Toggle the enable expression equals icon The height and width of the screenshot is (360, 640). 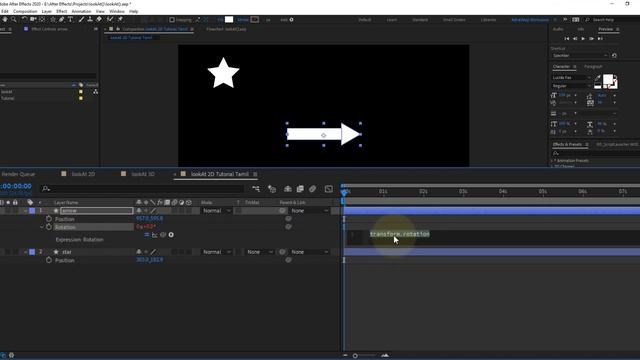147,235
